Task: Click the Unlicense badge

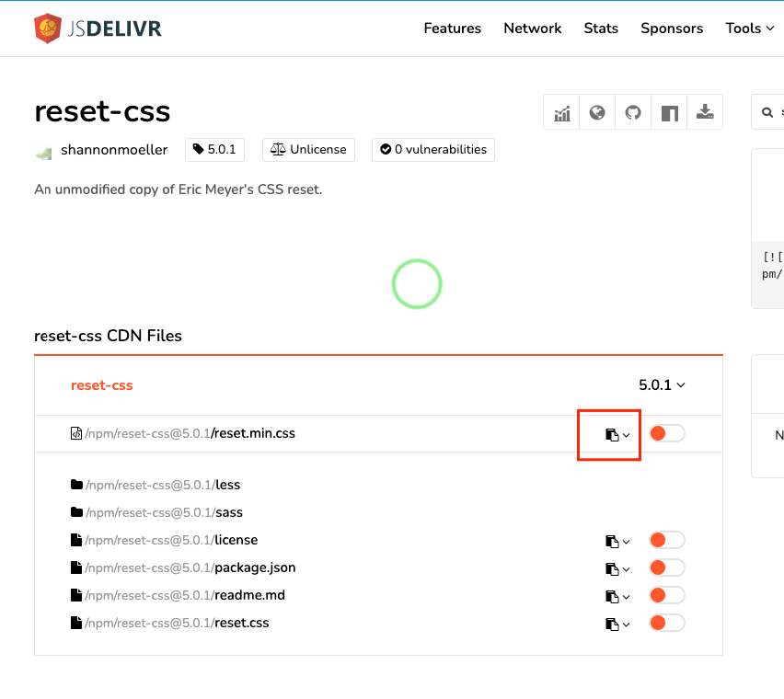Action: (x=308, y=149)
